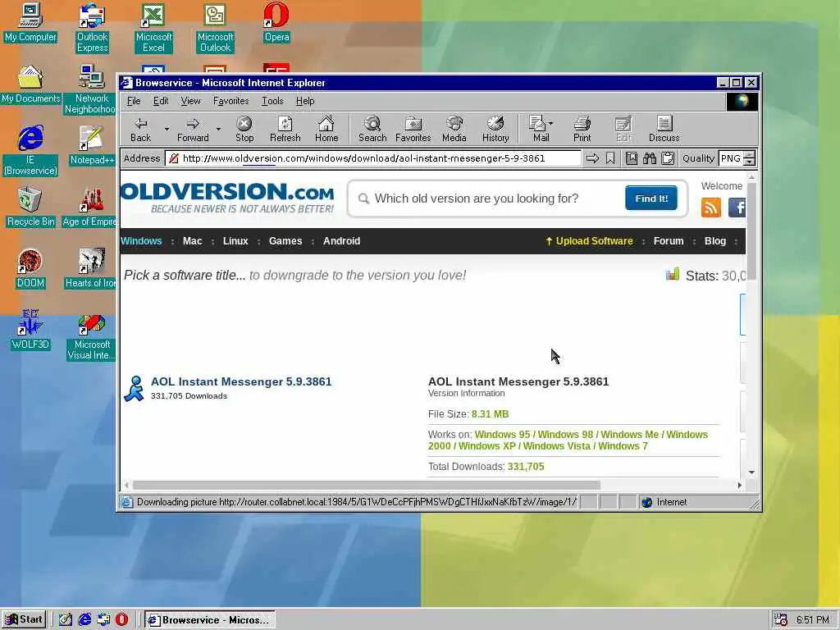Open the Mail button dropdown arrow
The image size is (840, 630).
click(x=550, y=124)
